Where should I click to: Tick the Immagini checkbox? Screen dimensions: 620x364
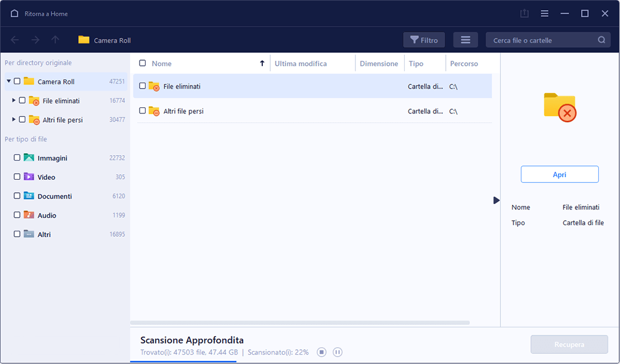17,158
